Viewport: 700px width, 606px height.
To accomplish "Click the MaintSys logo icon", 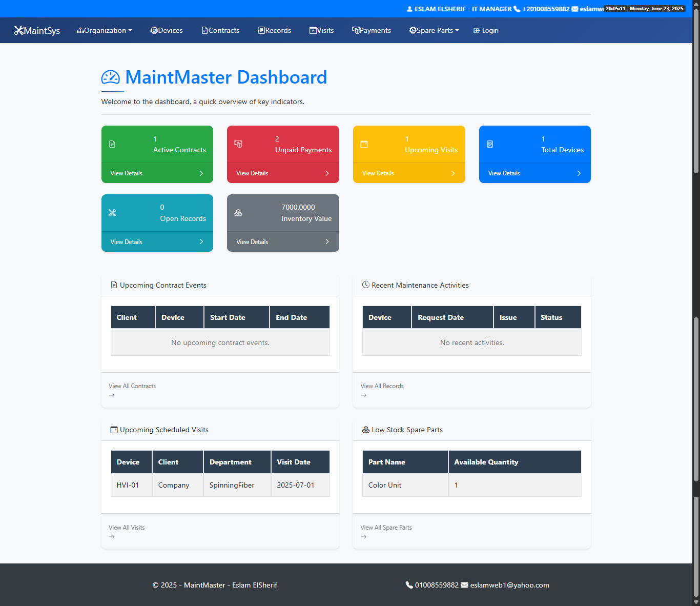I will tap(19, 30).
